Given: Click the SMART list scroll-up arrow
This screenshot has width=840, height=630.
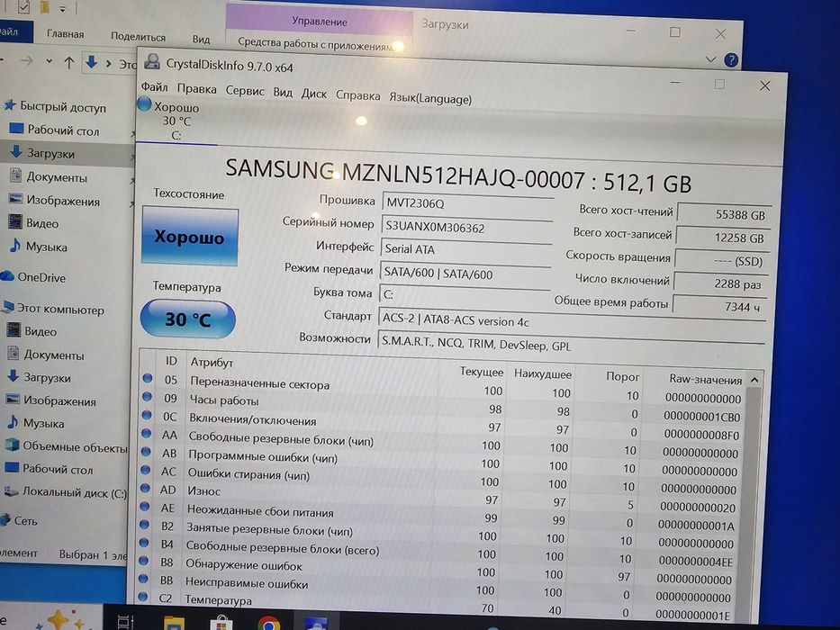Looking at the screenshot, I should pyautogui.click(x=754, y=380).
